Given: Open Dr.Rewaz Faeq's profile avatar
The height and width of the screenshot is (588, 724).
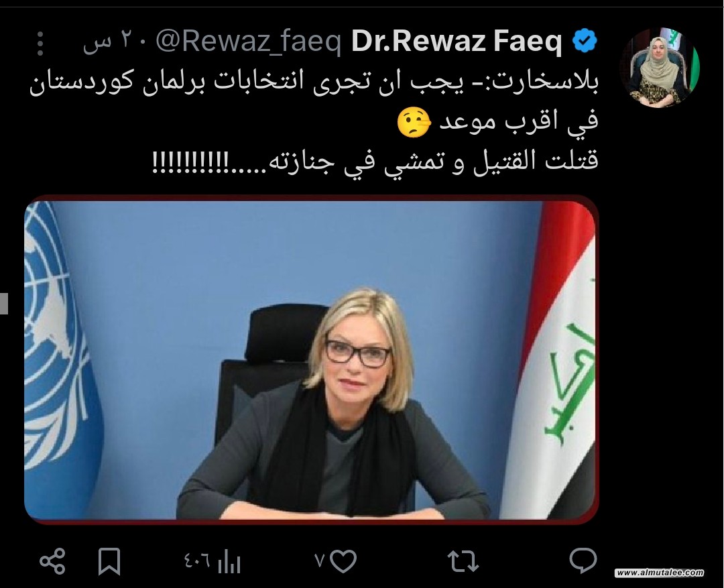Looking at the screenshot, I should [660, 67].
